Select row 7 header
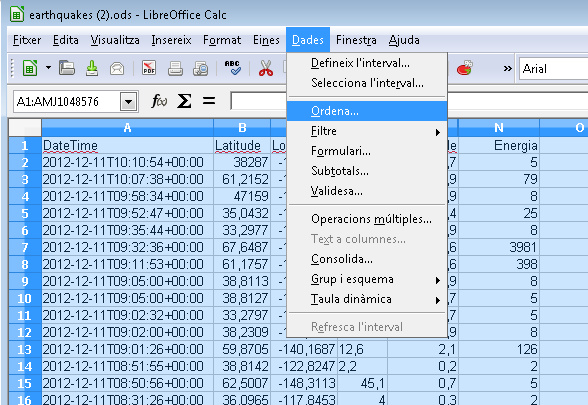588x405 pixels. click(x=25, y=248)
